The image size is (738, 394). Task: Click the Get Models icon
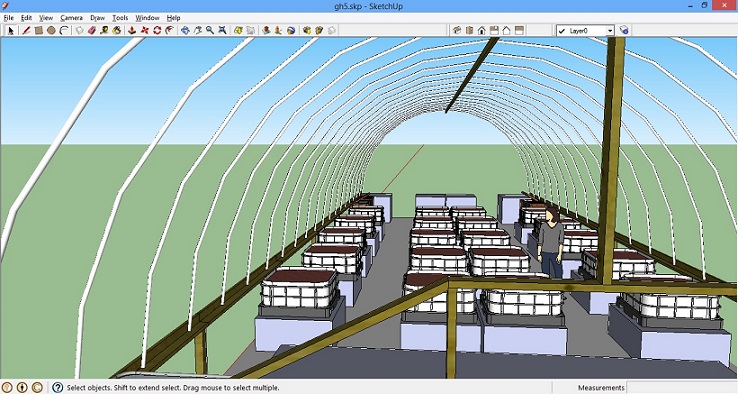307,30
